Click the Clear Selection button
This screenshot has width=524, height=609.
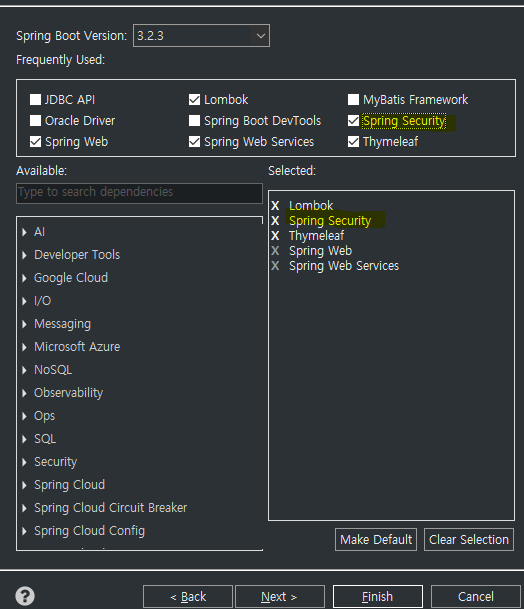click(469, 539)
